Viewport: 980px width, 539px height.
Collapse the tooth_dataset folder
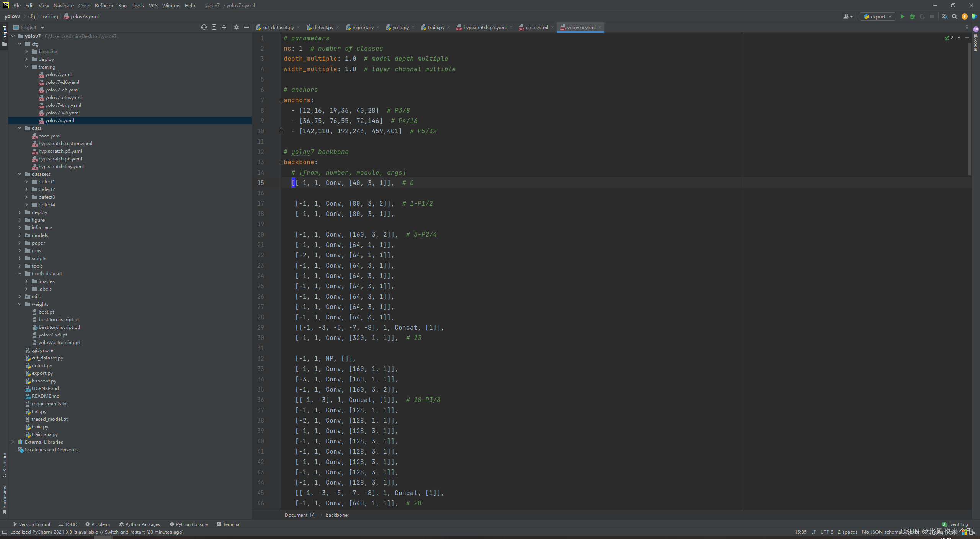pyautogui.click(x=20, y=273)
